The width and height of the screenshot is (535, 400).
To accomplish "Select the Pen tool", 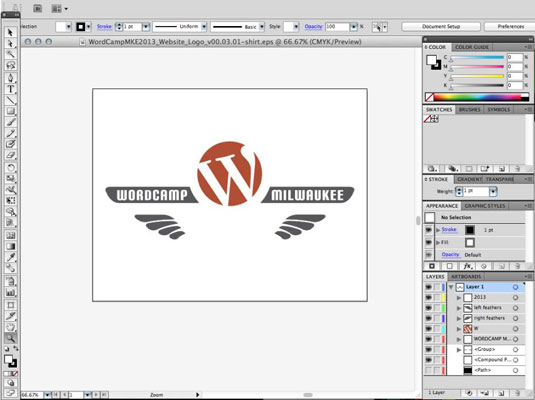I will coord(10,78).
